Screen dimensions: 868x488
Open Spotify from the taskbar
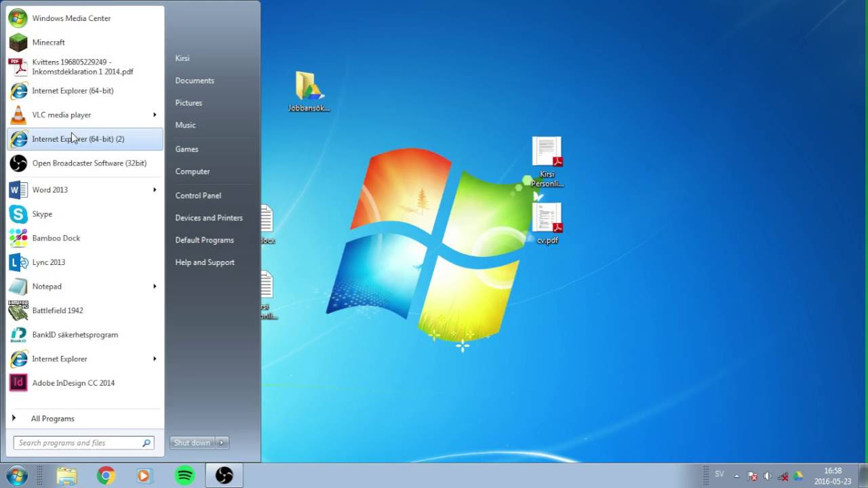coord(184,476)
